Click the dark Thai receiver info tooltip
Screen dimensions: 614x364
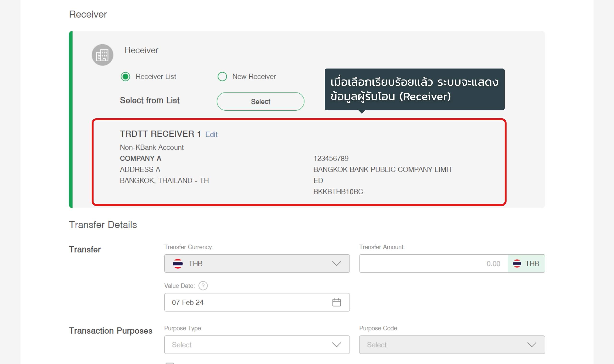click(414, 89)
